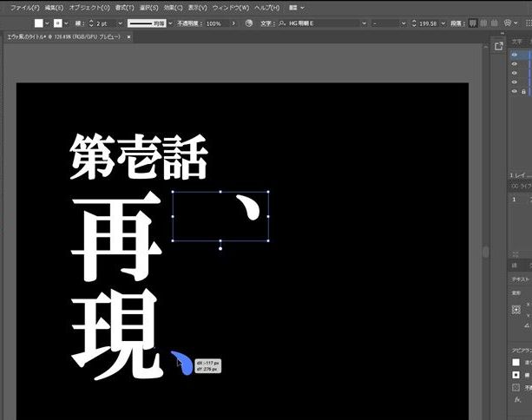Click the lock icon on the bottom layer
The width and height of the screenshot is (532, 420).
(523, 90)
